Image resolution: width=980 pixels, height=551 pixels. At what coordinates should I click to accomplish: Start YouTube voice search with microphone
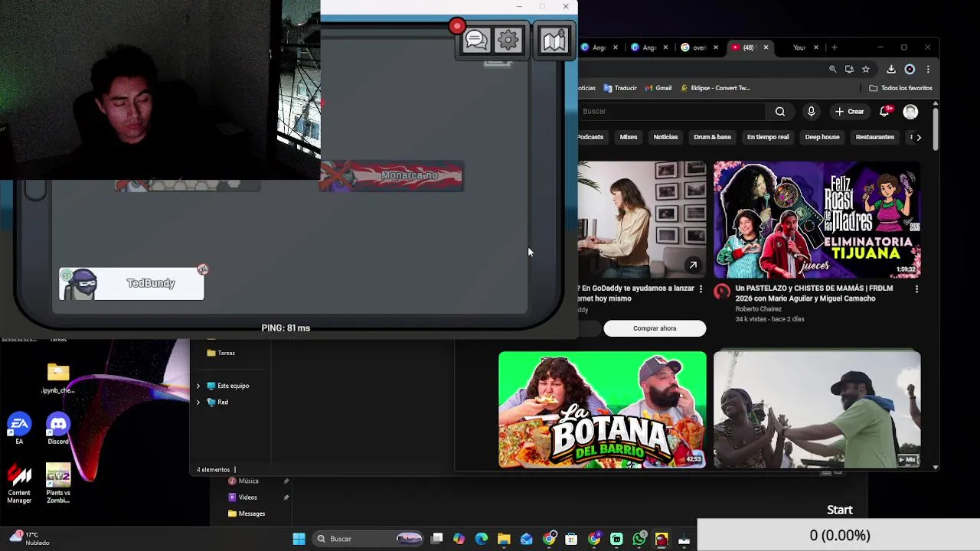coord(811,112)
